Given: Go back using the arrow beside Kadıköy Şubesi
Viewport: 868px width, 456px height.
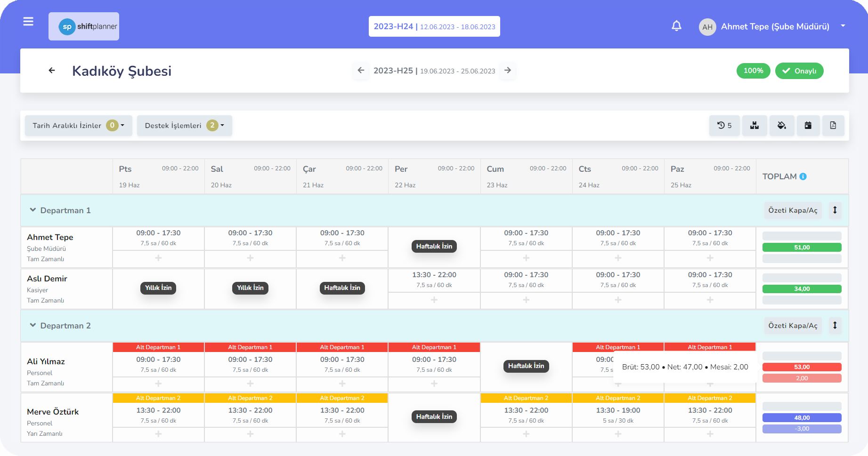Looking at the screenshot, I should click(x=52, y=71).
